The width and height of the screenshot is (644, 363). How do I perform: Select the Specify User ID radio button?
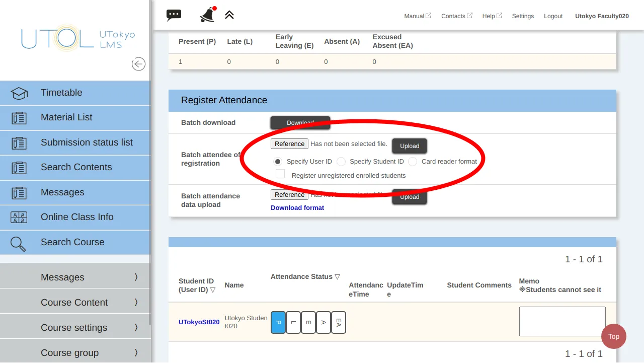[277, 162]
